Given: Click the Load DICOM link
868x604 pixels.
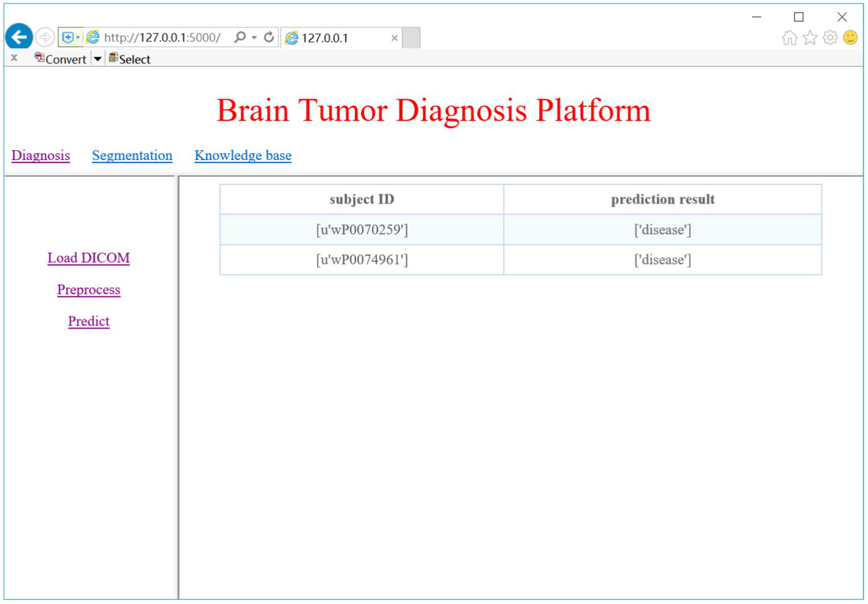Looking at the screenshot, I should coord(88,258).
